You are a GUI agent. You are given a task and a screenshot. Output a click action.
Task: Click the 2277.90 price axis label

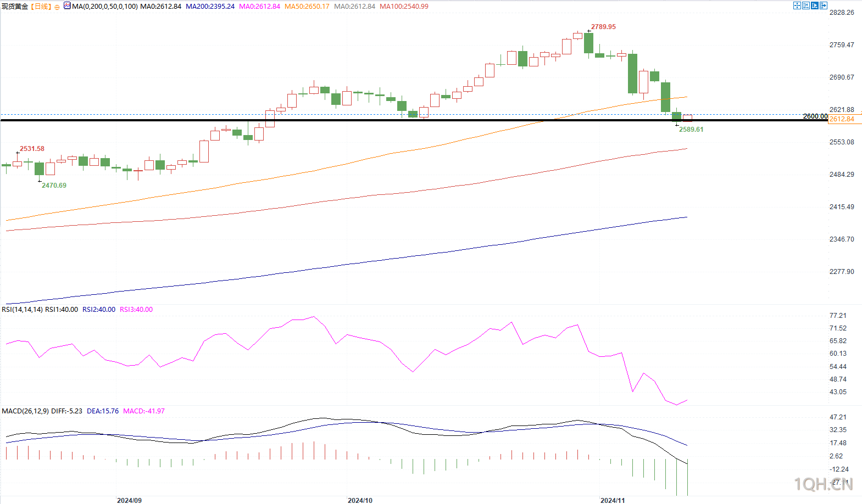(x=842, y=272)
